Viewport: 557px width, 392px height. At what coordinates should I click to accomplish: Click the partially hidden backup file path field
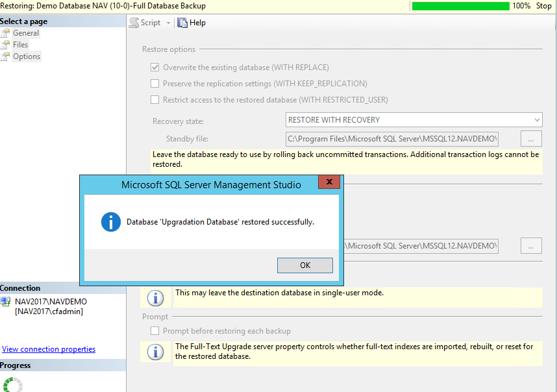coord(421,246)
